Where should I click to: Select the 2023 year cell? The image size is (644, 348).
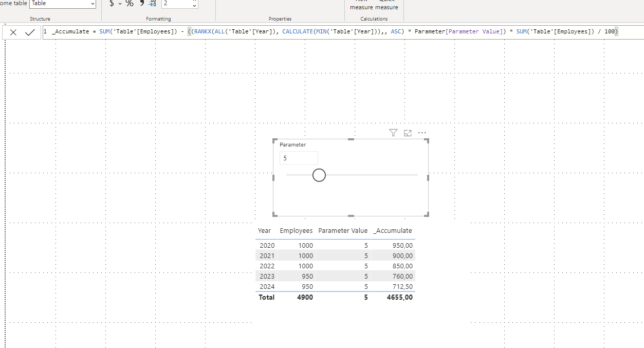(x=267, y=277)
